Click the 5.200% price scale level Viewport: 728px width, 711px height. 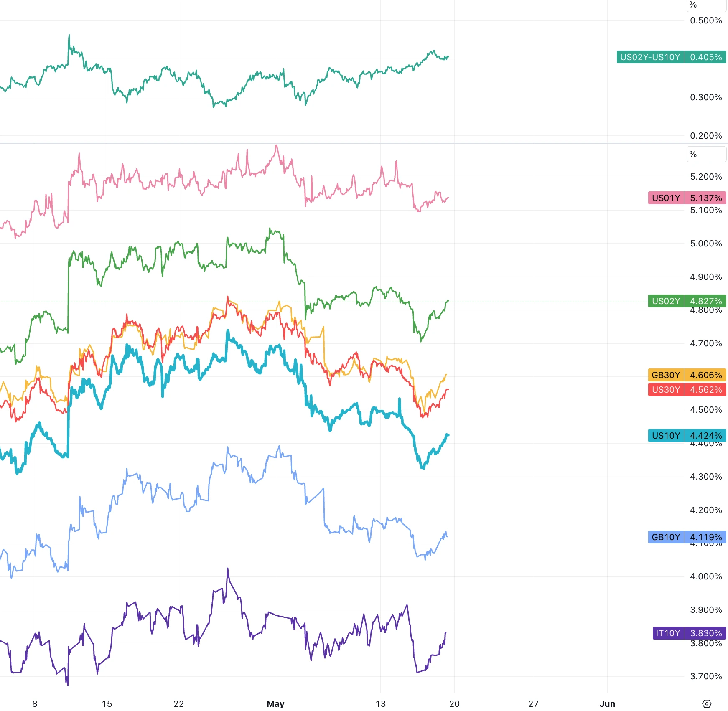[705, 177]
